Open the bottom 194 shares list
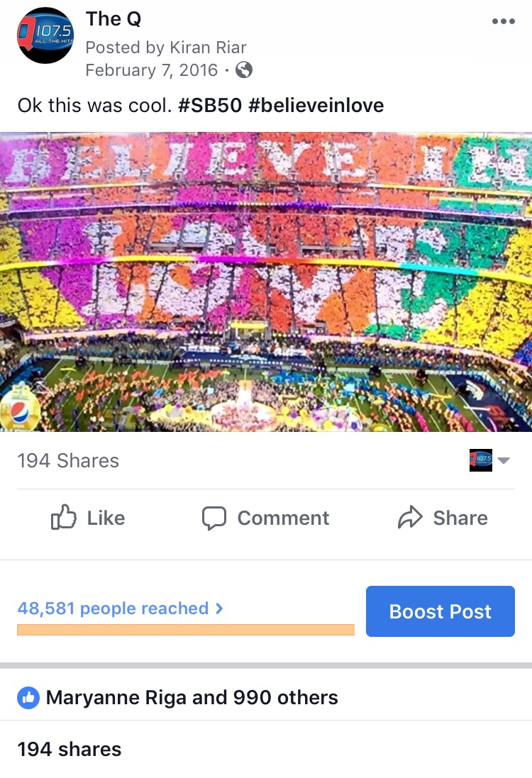The height and width of the screenshot is (778, 532). coord(70,750)
